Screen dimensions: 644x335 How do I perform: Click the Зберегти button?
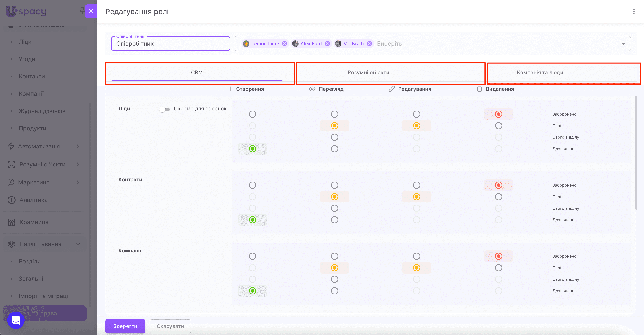click(x=125, y=326)
